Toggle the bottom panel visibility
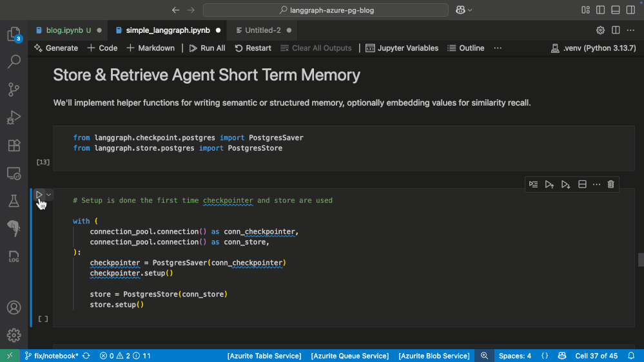 pyautogui.click(x=616, y=10)
